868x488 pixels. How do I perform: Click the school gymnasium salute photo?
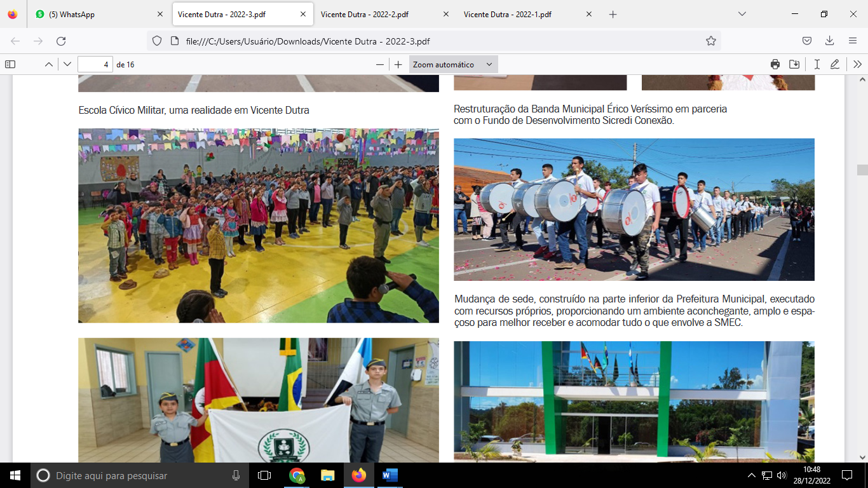(259, 226)
